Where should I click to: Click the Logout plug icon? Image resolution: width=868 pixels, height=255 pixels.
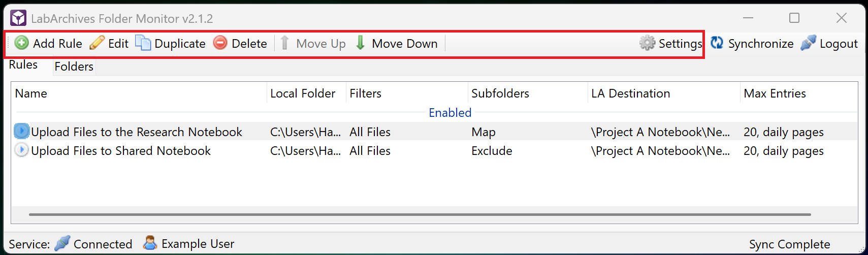(x=808, y=43)
